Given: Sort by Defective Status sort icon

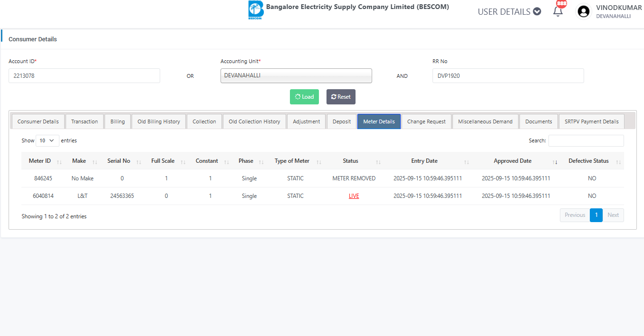Looking at the screenshot, I should [x=618, y=162].
